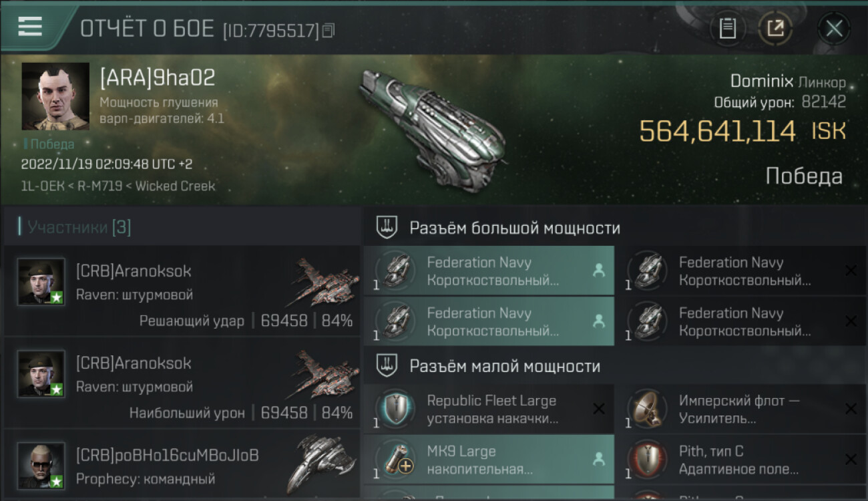The height and width of the screenshot is (501, 868).
Task: Open the clipboard report icon
Action: click(727, 28)
